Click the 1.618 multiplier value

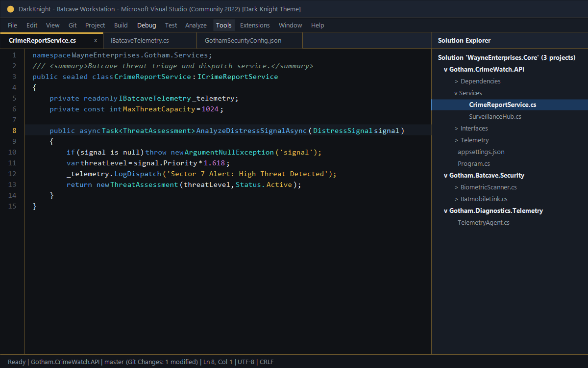(x=214, y=163)
